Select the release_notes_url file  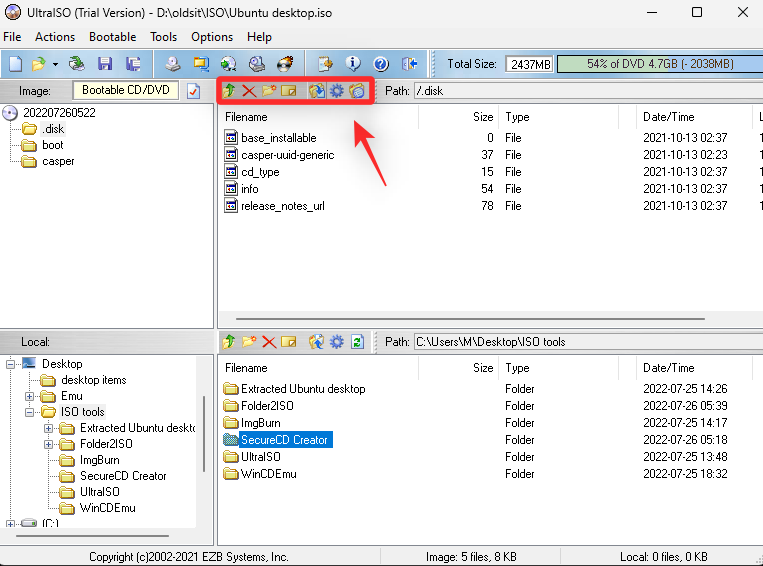click(x=283, y=206)
